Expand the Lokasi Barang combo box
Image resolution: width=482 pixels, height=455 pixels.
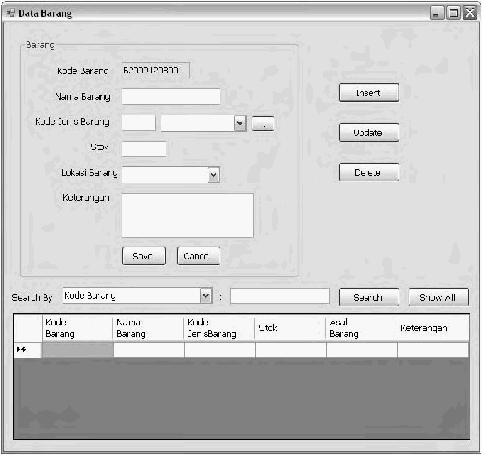214,175
